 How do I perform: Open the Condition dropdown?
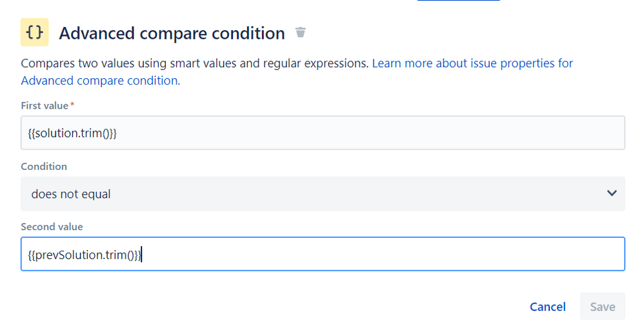(x=323, y=194)
